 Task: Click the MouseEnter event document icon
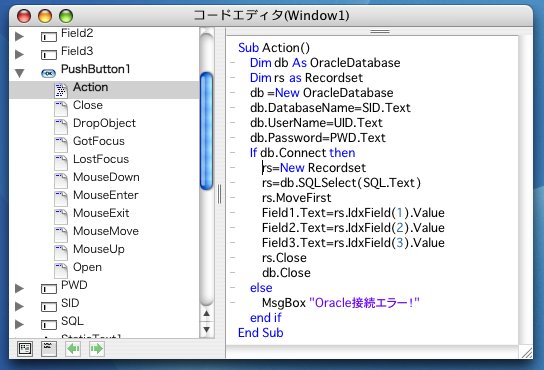61,199
